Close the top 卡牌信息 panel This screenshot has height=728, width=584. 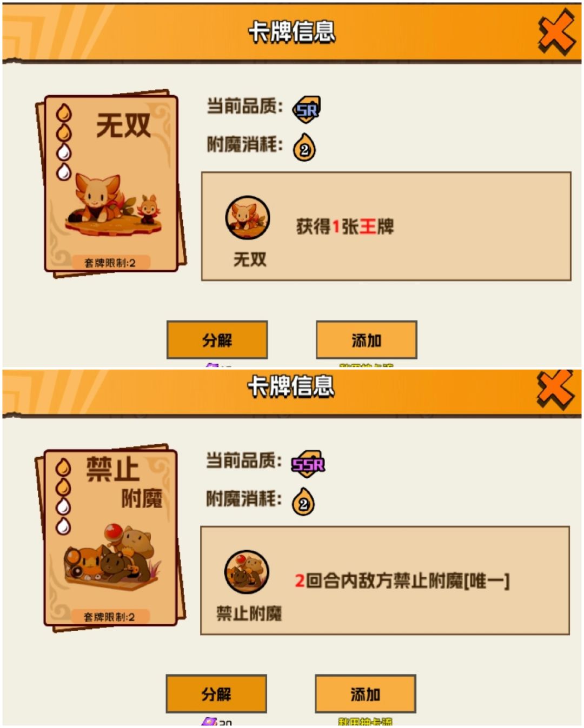click(556, 33)
